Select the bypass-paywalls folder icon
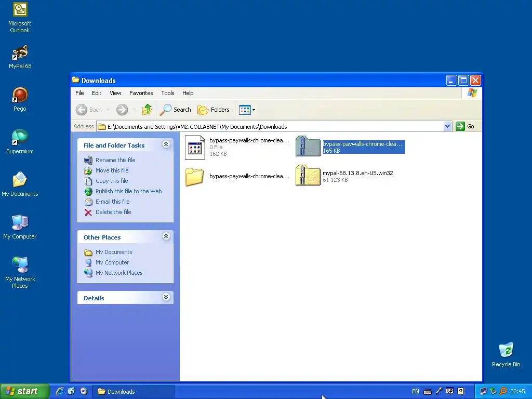 coord(194,177)
